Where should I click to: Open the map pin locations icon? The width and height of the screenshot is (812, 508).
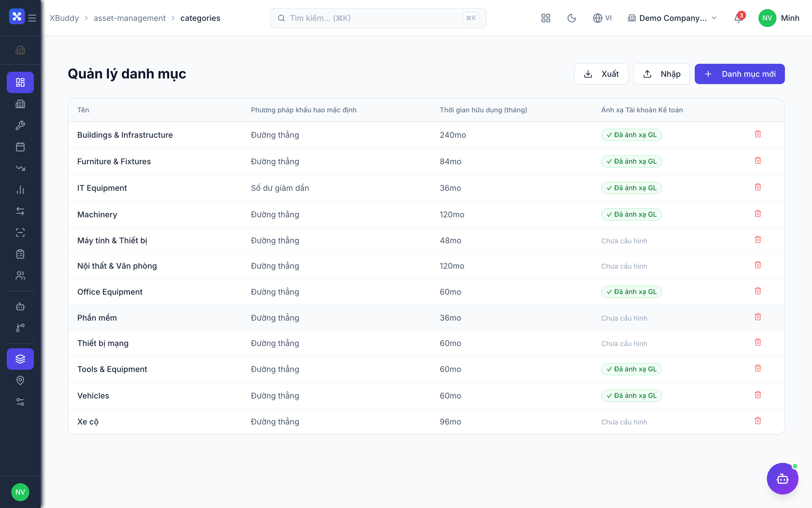point(20,380)
